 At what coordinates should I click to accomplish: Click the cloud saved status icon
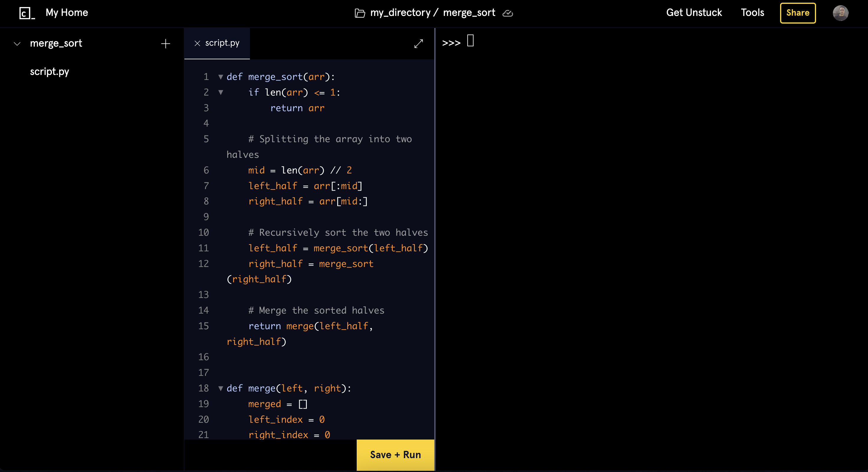click(507, 13)
